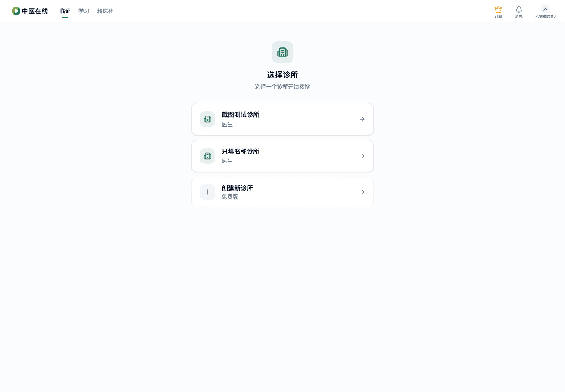Click the 中医在线 brand text
The height and width of the screenshot is (392, 565).
pos(35,11)
